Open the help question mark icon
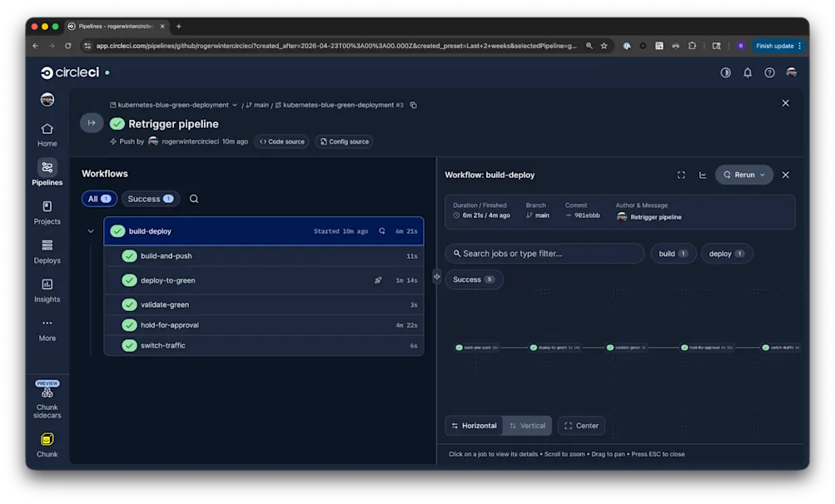 [769, 72]
